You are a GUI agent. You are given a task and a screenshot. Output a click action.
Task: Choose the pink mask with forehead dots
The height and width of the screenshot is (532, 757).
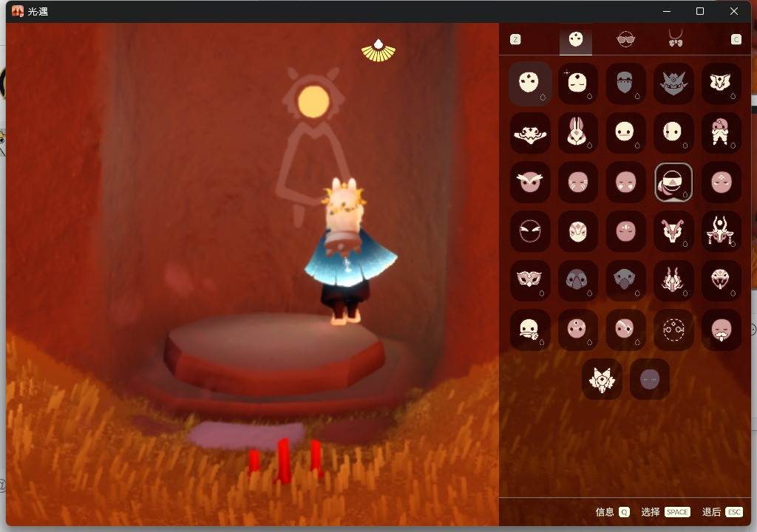[x=721, y=182]
